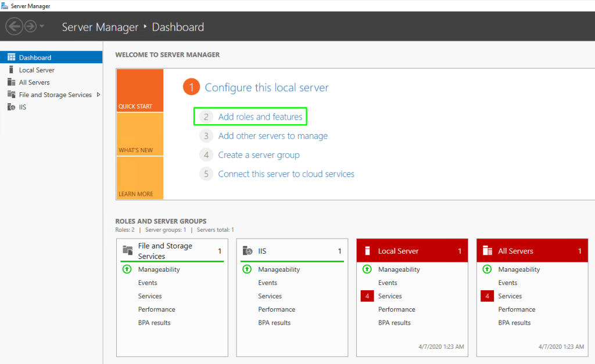Click the forward navigation arrow button
The image size is (595, 364).
[x=30, y=26]
